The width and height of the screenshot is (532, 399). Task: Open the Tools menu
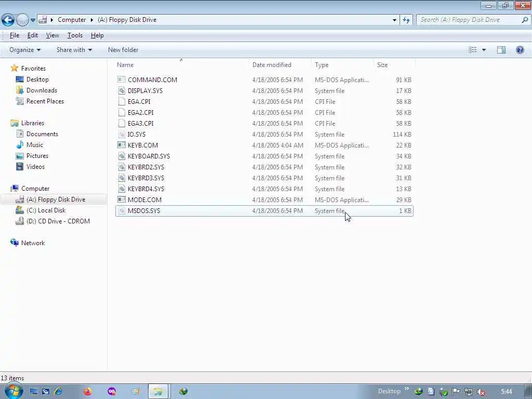75,35
